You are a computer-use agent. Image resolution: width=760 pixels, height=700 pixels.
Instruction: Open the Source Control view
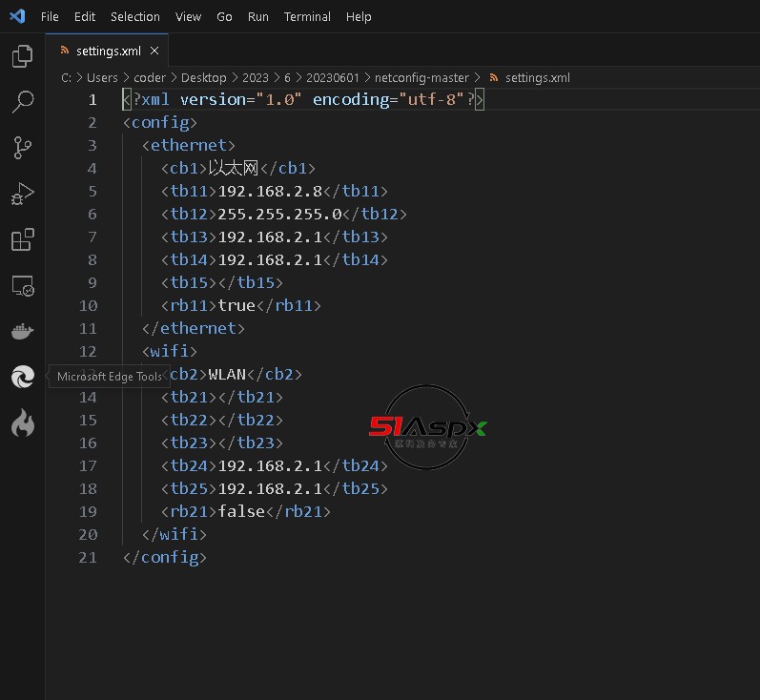(22, 148)
